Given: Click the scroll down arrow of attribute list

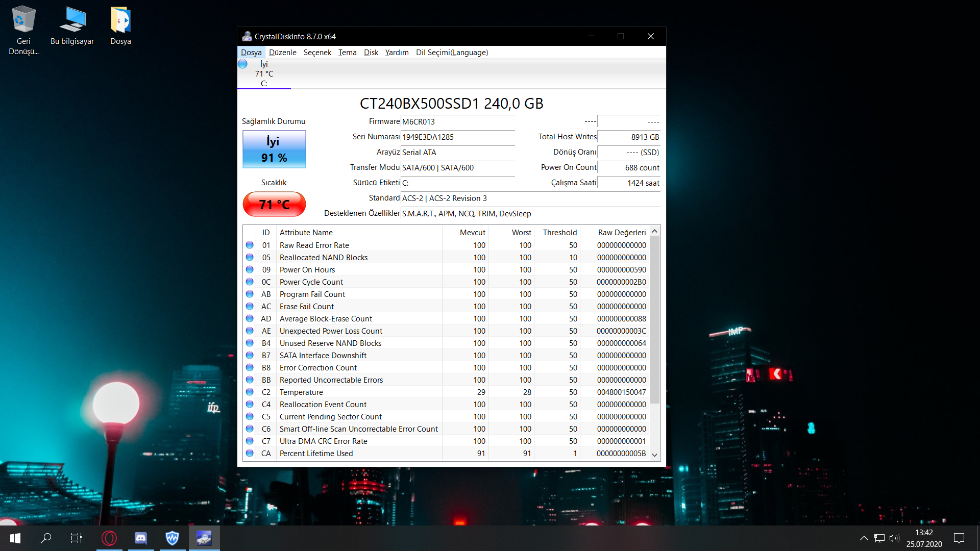Looking at the screenshot, I should point(655,455).
